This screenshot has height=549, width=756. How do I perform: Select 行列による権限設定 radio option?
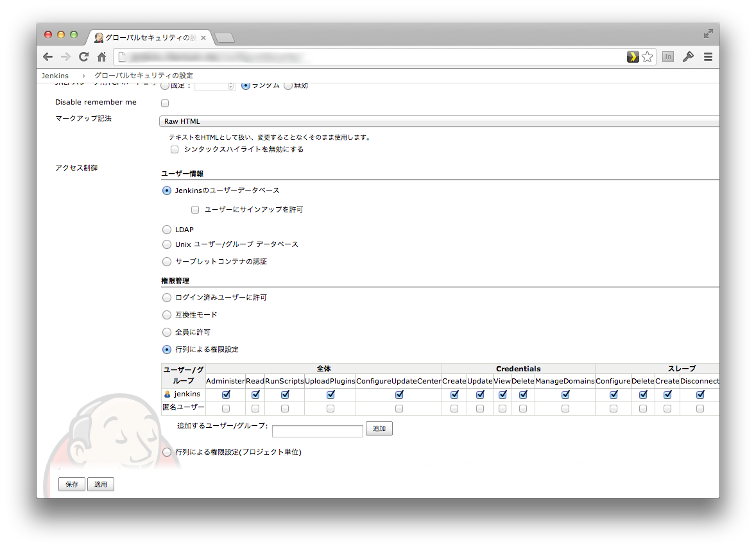167,350
